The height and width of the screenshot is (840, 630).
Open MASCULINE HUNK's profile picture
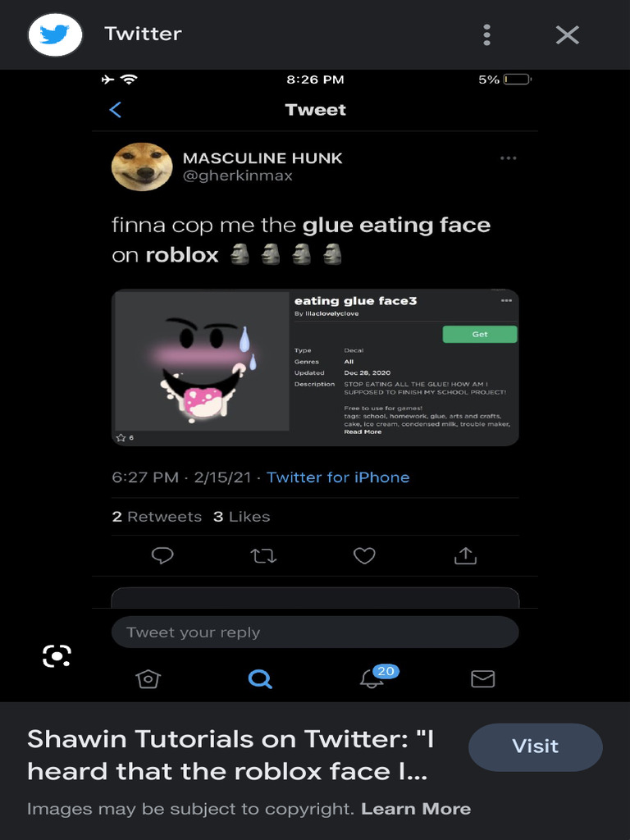pyautogui.click(x=141, y=167)
